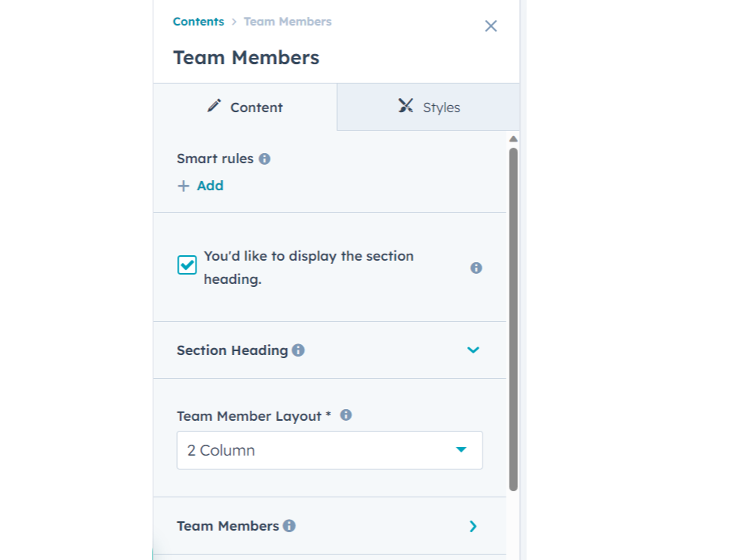
Task: Open the Team Member Layout dropdown
Action: click(x=329, y=450)
